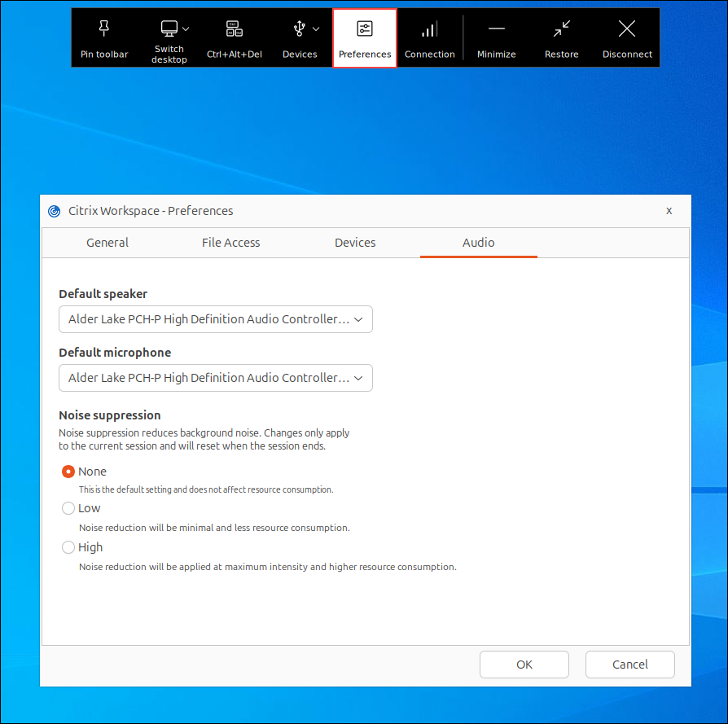Select the Audio tab

click(x=479, y=243)
